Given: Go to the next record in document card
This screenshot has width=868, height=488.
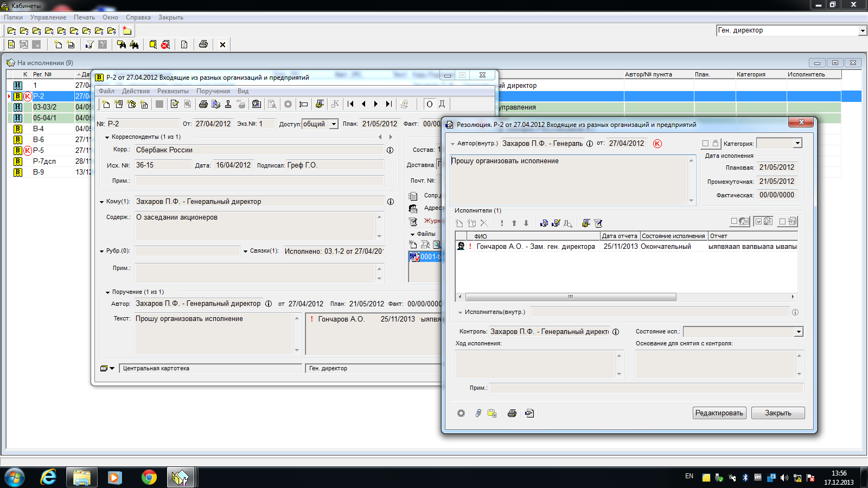Looking at the screenshot, I should 376,104.
